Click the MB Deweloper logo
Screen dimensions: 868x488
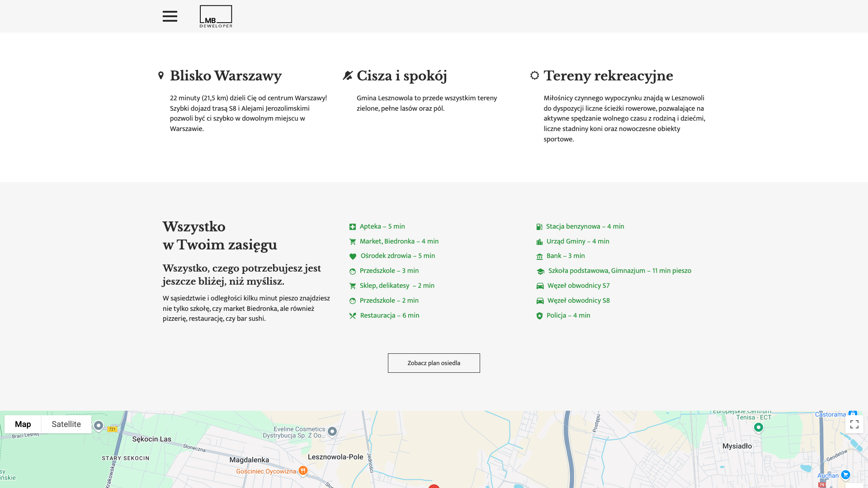216,16
